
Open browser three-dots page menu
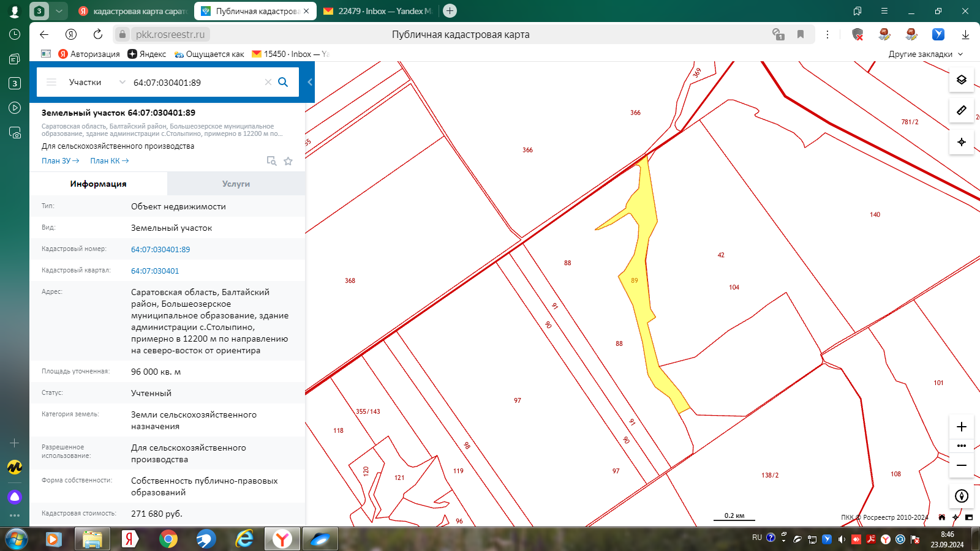click(827, 34)
